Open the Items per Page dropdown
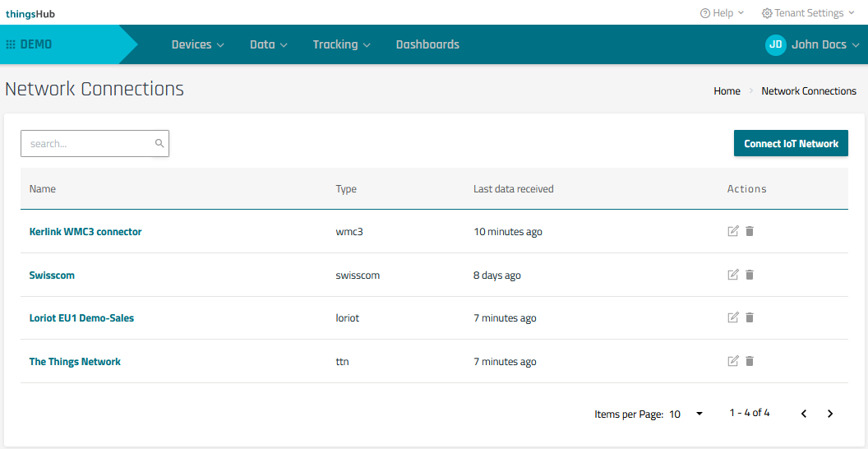This screenshot has height=449, width=868. point(686,414)
